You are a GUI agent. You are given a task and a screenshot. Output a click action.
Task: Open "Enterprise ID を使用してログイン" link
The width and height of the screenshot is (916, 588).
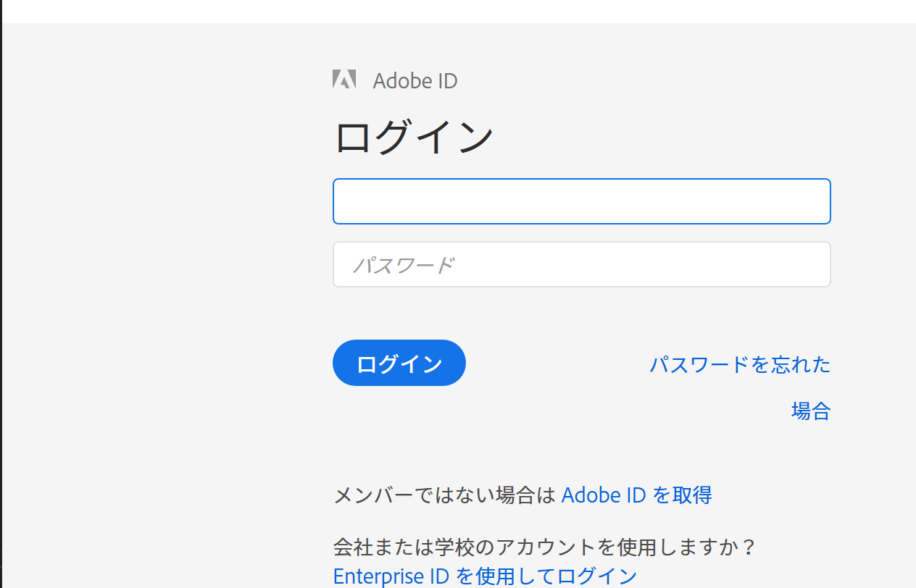485,576
